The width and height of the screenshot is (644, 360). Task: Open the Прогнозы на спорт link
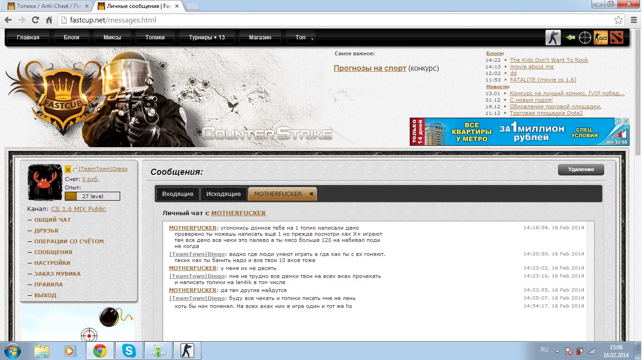[x=370, y=68]
